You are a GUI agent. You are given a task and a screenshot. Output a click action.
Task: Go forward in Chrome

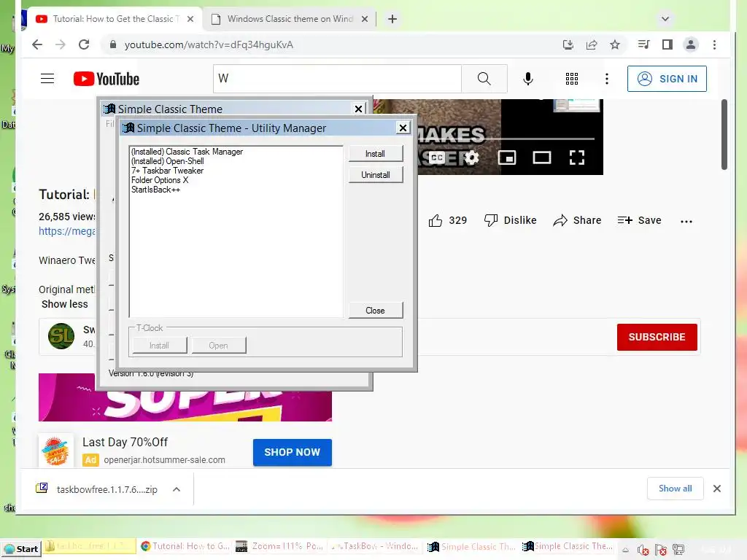[x=61, y=44]
